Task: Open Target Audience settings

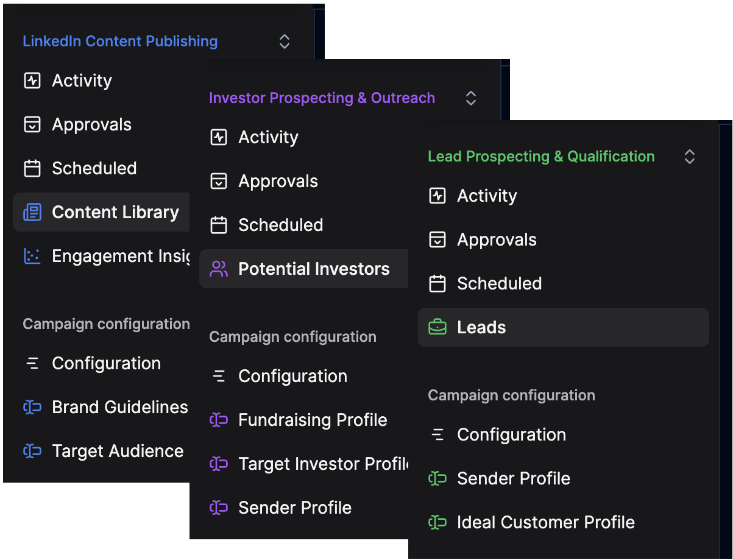Action: [118, 451]
